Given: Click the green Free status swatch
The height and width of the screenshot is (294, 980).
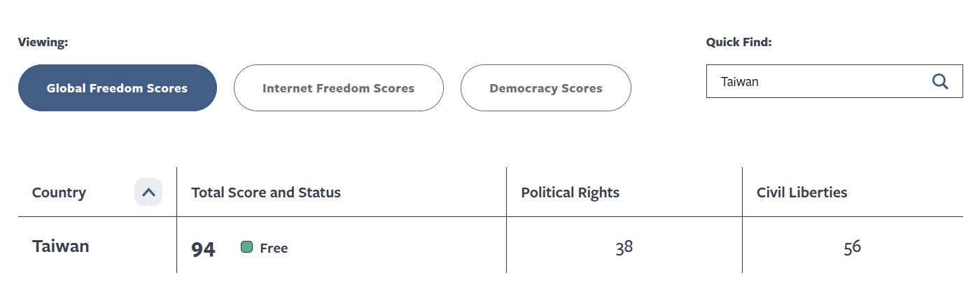Looking at the screenshot, I should point(246,247).
